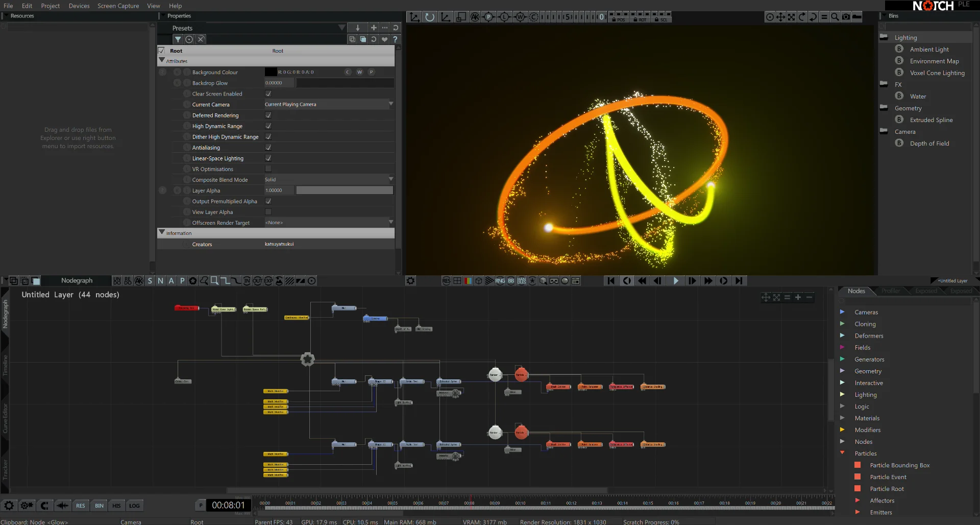Expand the Cameras node category

[842, 312]
